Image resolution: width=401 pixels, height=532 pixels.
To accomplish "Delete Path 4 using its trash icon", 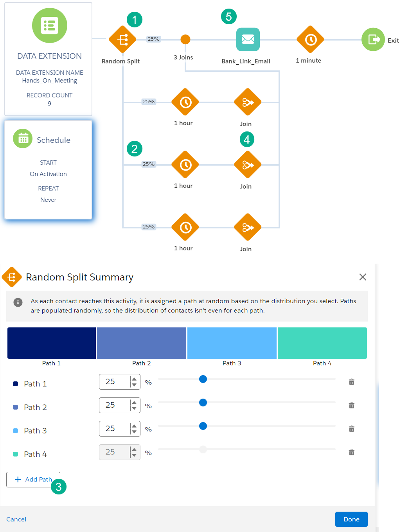I will (x=351, y=452).
